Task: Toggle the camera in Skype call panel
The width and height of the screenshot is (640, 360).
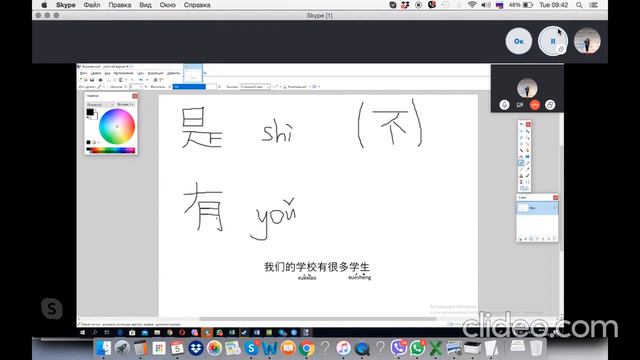Action: (520, 105)
